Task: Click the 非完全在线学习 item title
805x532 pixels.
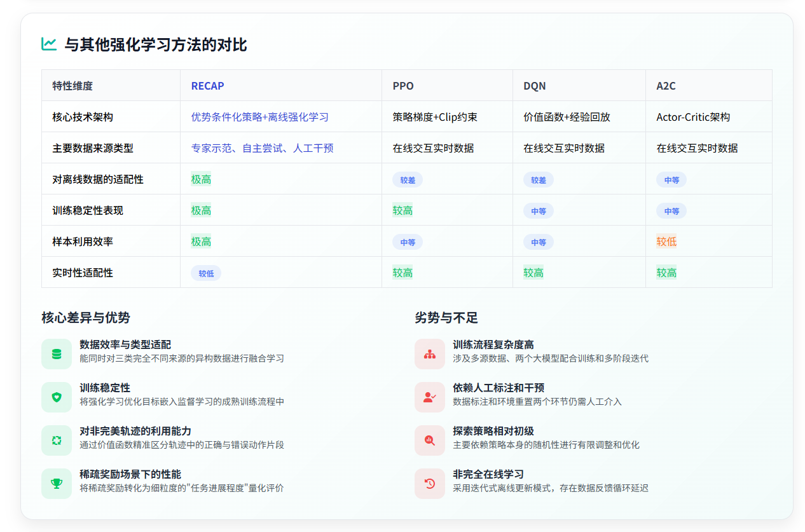Action: (488, 474)
